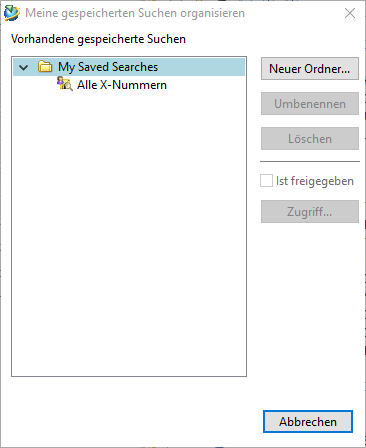Click the Ist freigegeben label text
Viewport: 366px width, 448px height.
coord(315,181)
